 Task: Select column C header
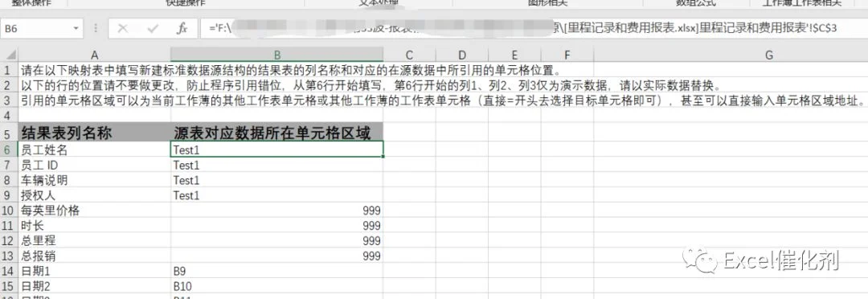[x=409, y=55]
